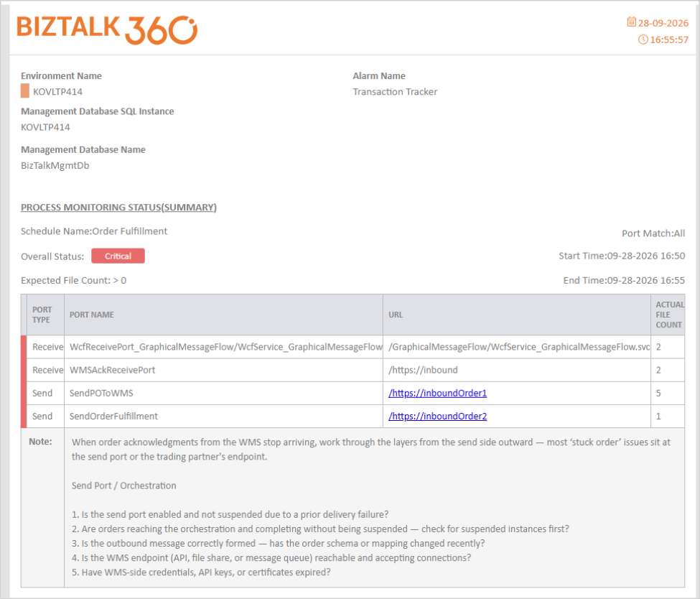This screenshot has width=700, height=599.
Task: Click Management Database SQL Instance label
Action: pos(98,111)
